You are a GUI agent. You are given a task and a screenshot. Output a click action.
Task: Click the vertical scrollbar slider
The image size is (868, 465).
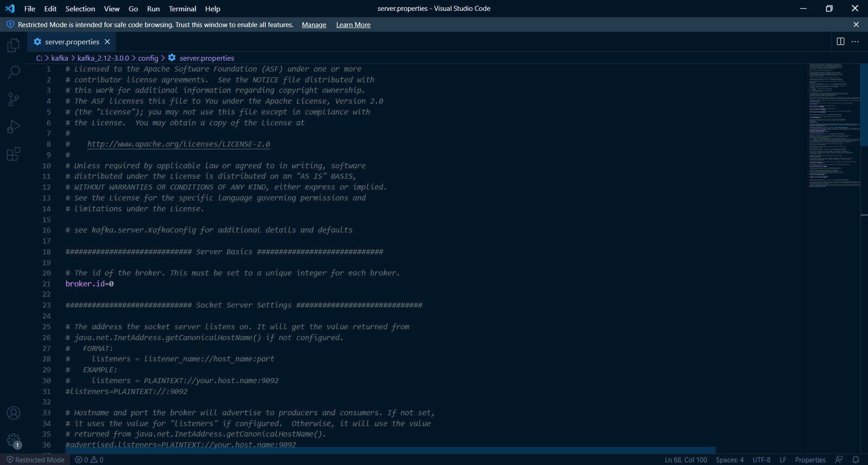[x=864, y=105]
